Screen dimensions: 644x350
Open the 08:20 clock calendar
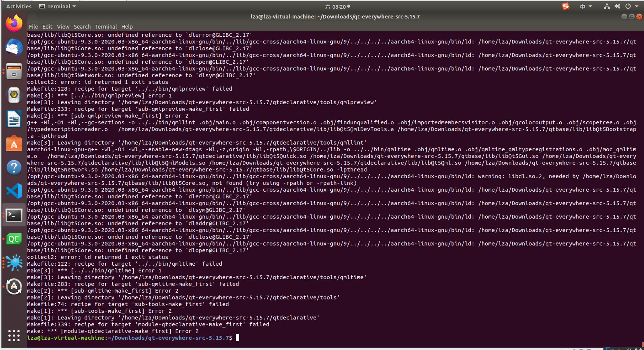coord(338,6)
